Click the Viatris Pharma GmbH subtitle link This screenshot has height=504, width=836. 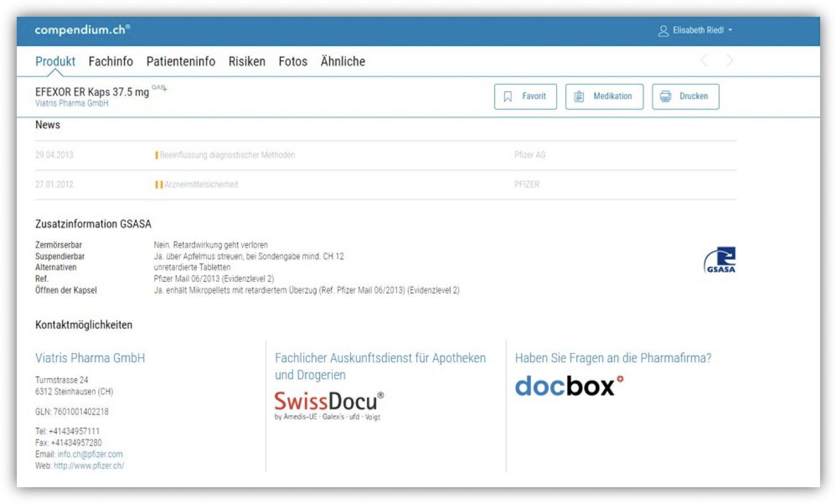(71, 103)
